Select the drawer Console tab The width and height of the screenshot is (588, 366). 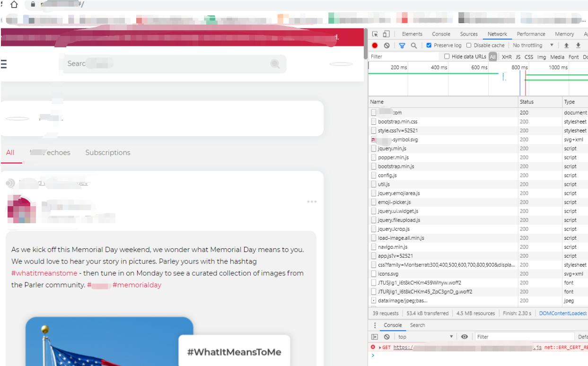393,325
